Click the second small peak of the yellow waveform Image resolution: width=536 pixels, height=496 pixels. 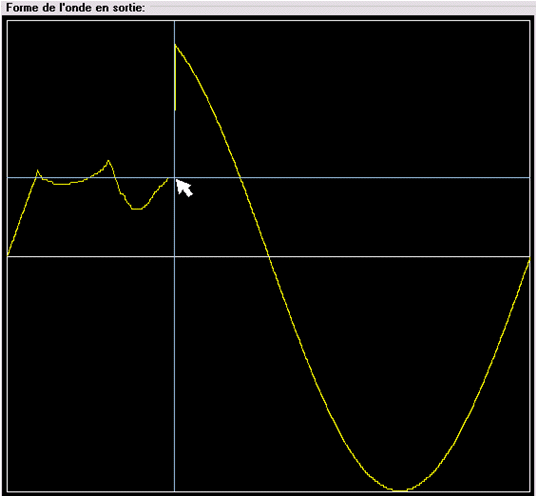point(108,160)
